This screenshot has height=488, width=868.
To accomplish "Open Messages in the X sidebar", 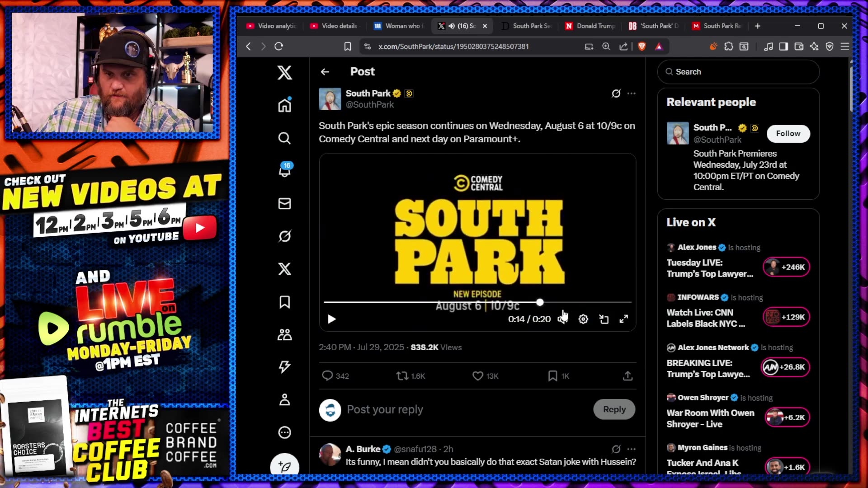I will (284, 203).
